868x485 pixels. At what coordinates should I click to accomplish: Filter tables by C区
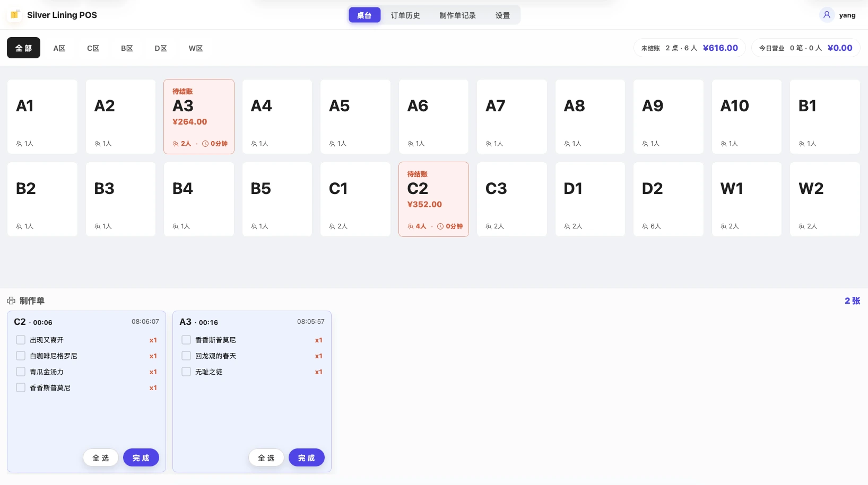pyautogui.click(x=93, y=48)
